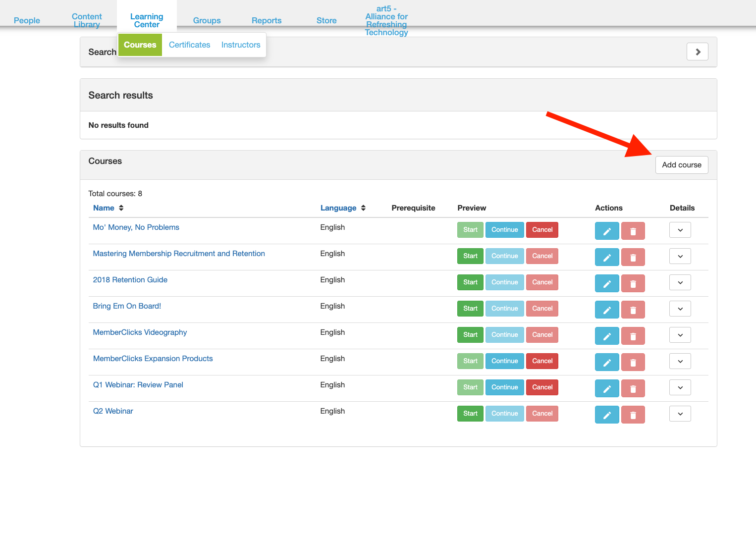Viewport: 756px width, 533px height.
Task: Click pencil icon for MemberClicks Videography
Action: (606, 336)
